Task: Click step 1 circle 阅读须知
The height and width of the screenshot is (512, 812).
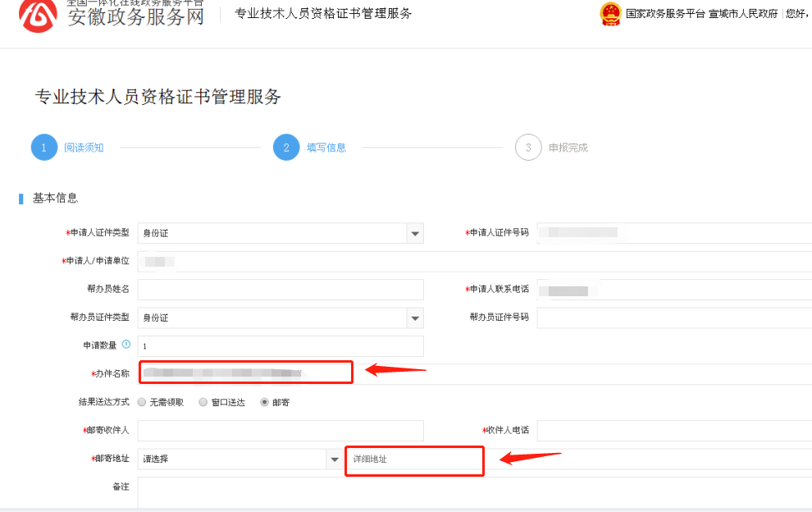Action: (44, 148)
